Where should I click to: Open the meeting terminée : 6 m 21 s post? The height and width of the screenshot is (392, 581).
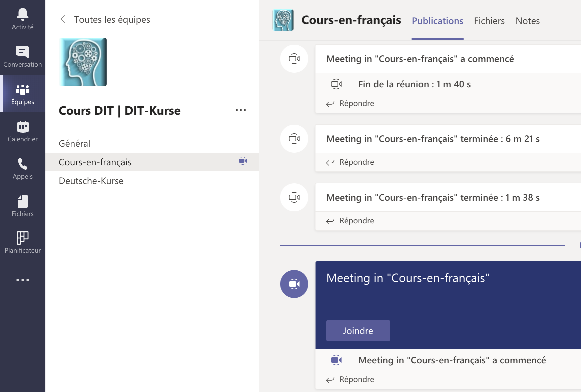pos(433,139)
